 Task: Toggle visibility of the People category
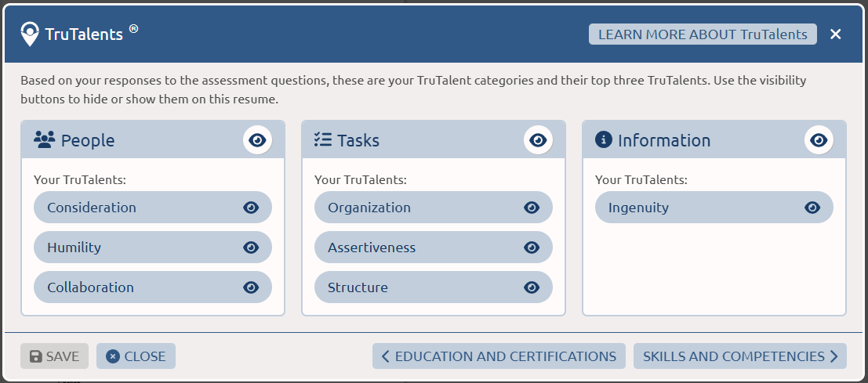click(x=257, y=140)
